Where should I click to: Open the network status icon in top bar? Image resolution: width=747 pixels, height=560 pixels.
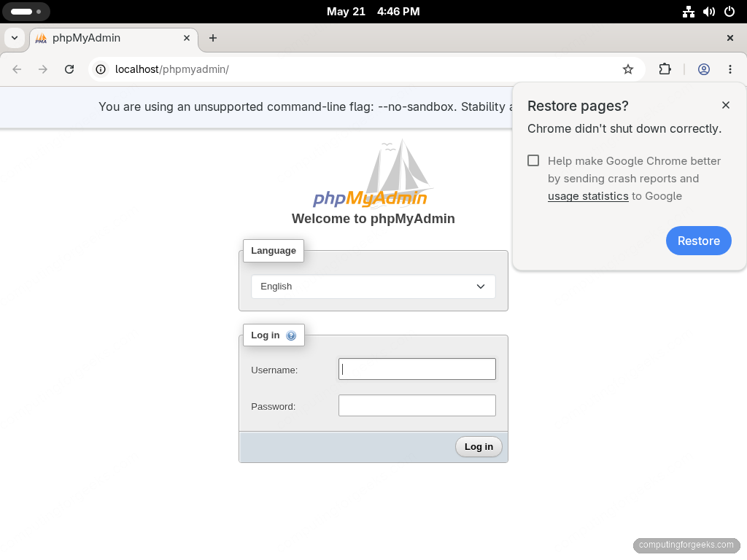point(689,12)
